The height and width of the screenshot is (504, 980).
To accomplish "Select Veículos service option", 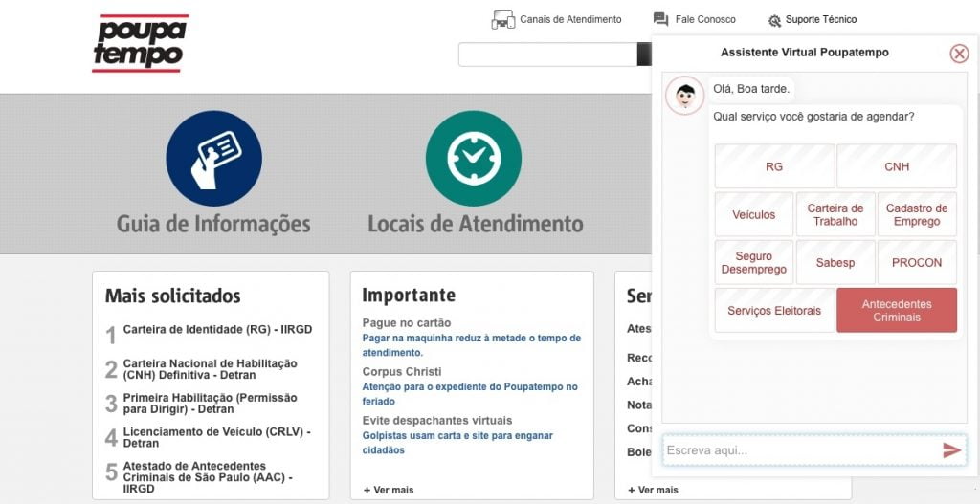I will (x=754, y=214).
